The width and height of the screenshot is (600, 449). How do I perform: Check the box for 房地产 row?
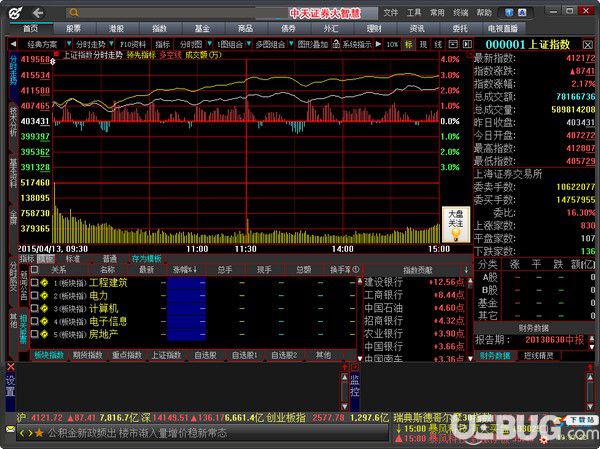pos(34,334)
